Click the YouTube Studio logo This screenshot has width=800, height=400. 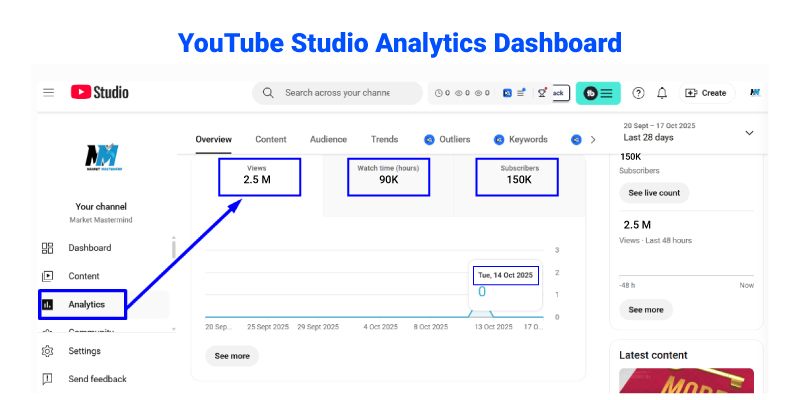click(99, 93)
